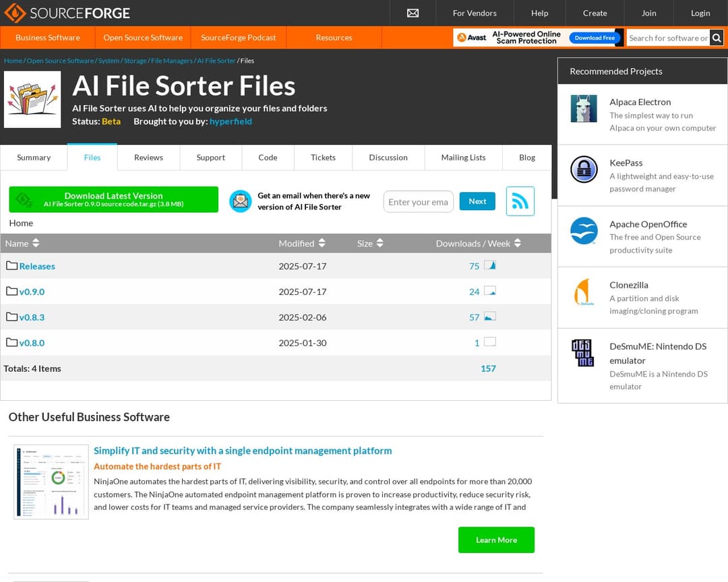Open the Open Source Software menu

tap(143, 38)
